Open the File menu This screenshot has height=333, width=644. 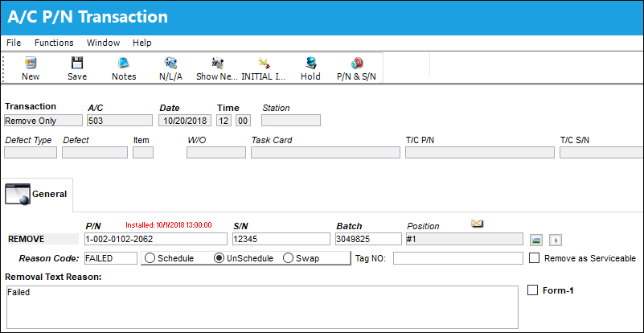click(x=14, y=43)
